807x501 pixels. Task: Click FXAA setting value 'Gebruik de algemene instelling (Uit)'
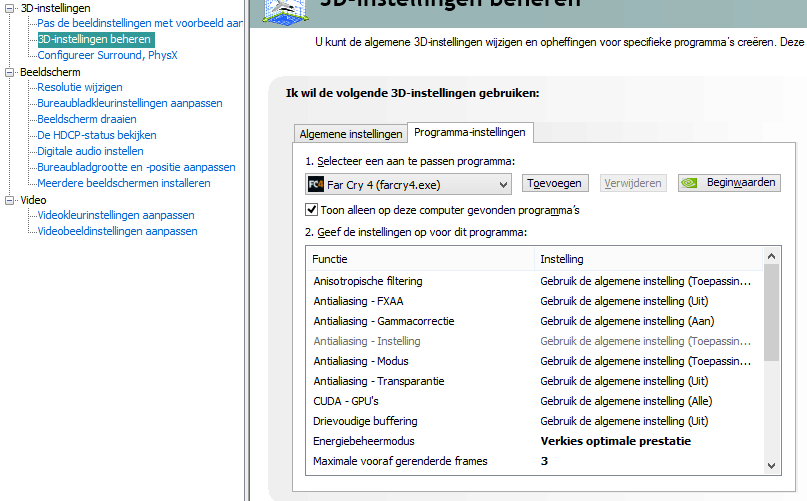(x=624, y=301)
